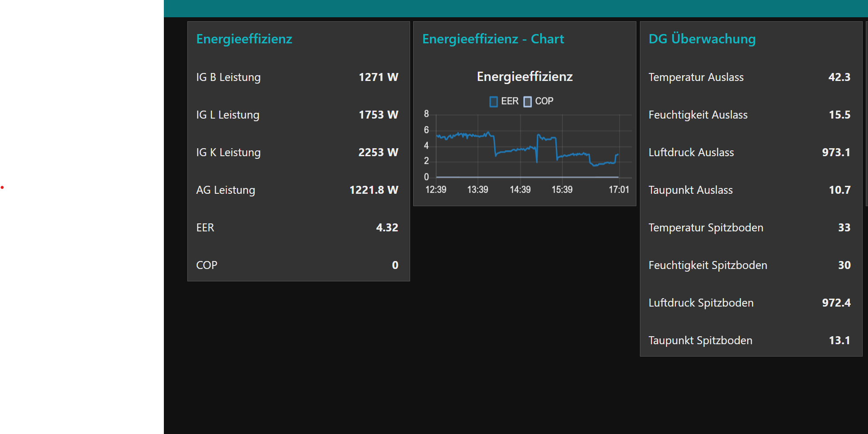Select the IG L Leistung label
This screenshot has height=434, width=868.
coord(228,115)
